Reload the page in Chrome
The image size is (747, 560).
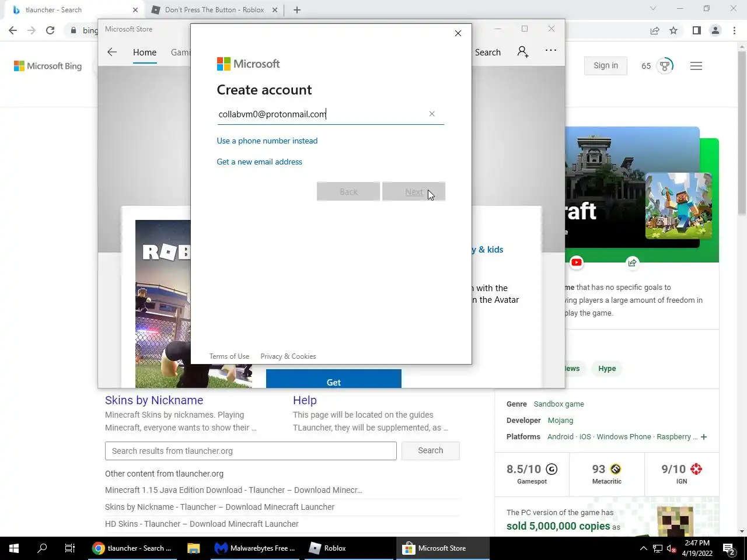click(x=50, y=30)
